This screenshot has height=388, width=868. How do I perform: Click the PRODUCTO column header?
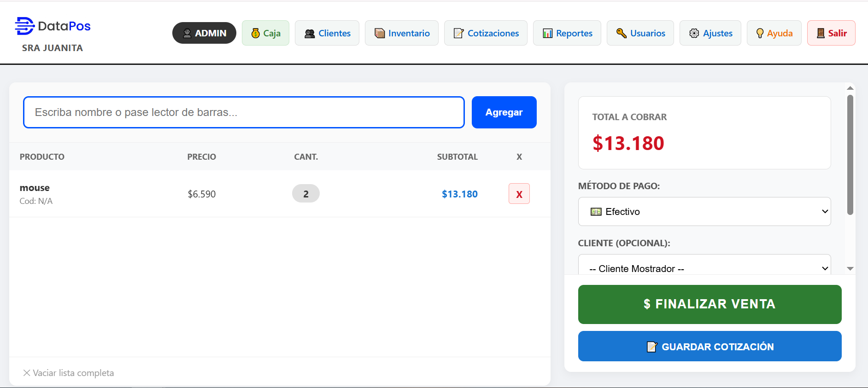pyautogui.click(x=42, y=157)
